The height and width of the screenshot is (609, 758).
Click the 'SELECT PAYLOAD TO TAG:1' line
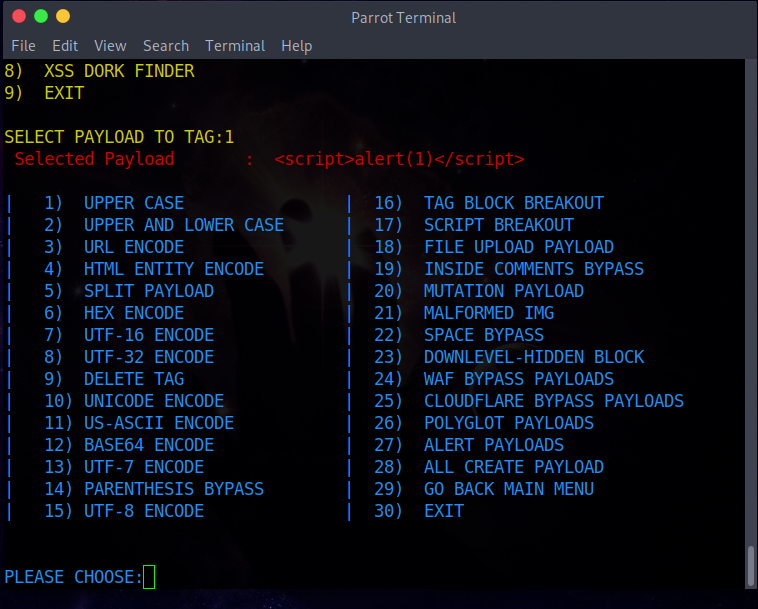tap(119, 137)
